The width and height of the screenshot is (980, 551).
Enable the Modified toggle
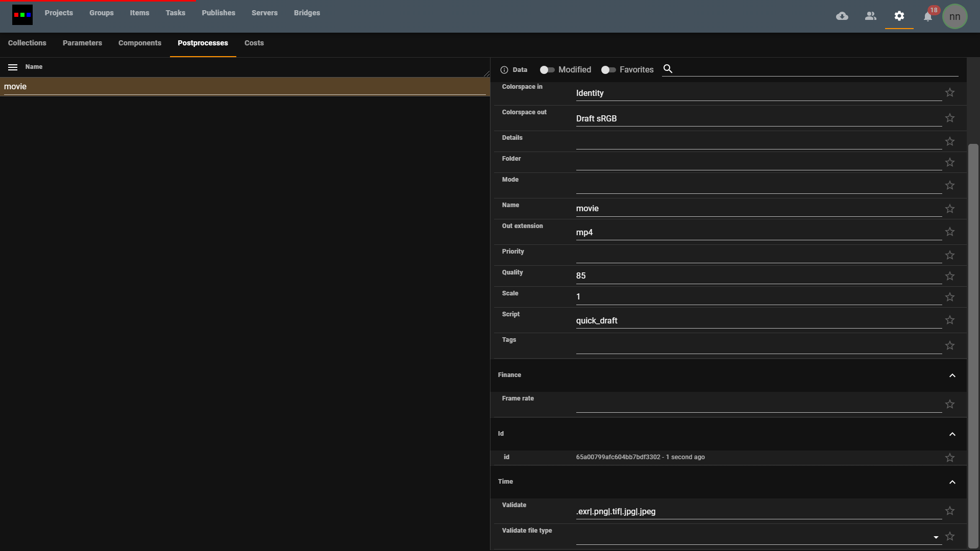click(x=547, y=70)
